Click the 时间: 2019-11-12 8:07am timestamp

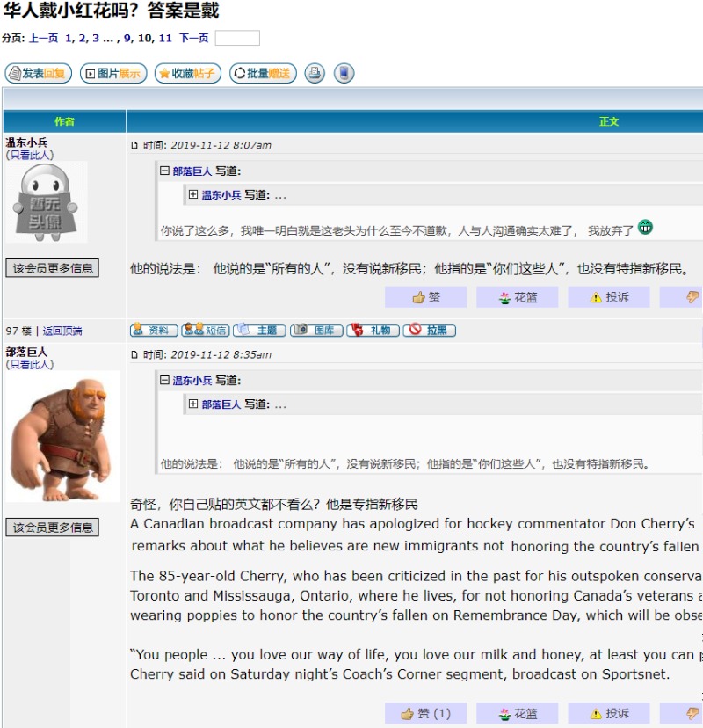207,145
